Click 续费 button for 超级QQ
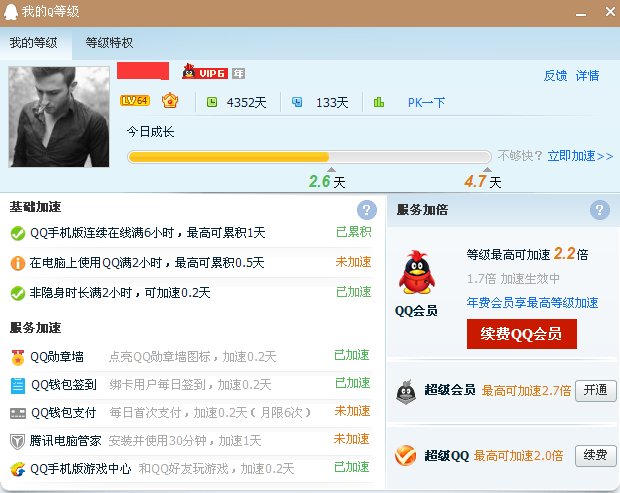The height and width of the screenshot is (493, 620). (x=595, y=455)
